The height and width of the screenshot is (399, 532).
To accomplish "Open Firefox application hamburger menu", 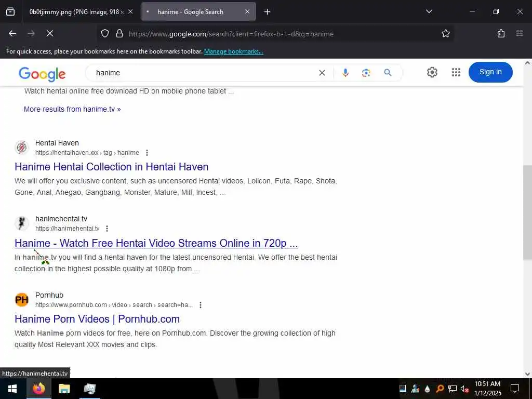I will pos(520,34).
